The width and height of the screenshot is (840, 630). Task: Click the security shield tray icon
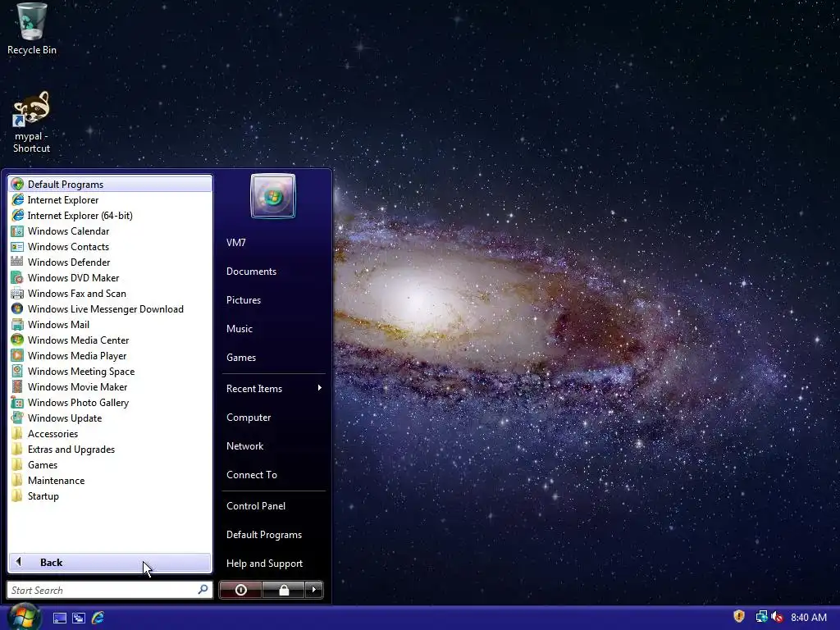[x=739, y=617]
